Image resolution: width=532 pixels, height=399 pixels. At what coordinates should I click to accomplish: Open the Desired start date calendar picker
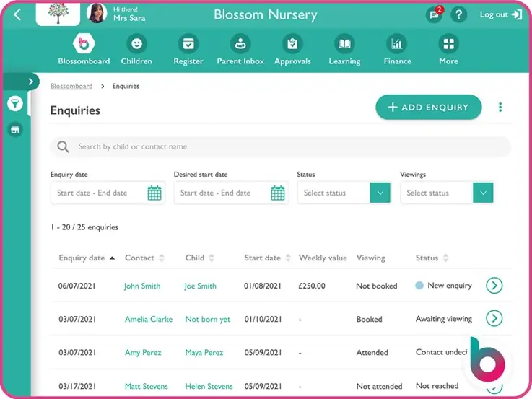click(x=278, y=193)
